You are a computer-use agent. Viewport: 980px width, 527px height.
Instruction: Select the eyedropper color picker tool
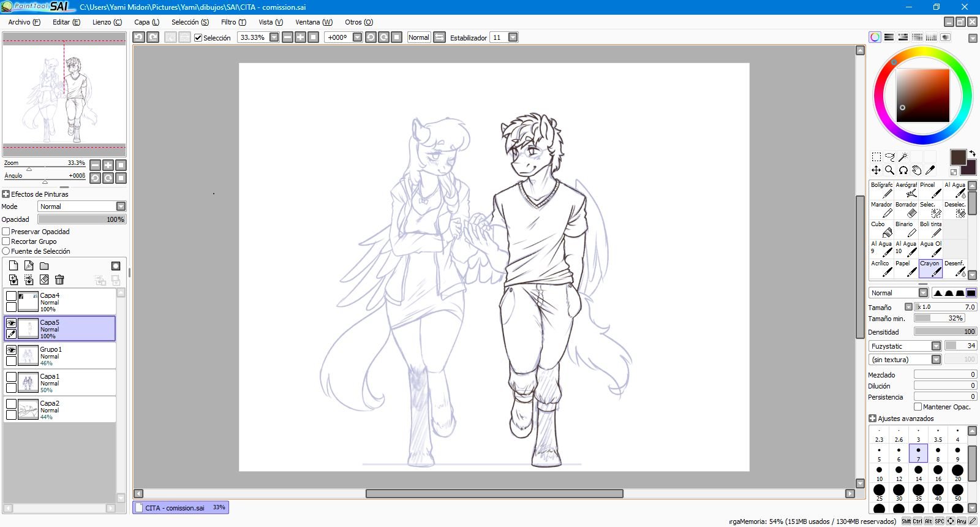tap(930, 170)
